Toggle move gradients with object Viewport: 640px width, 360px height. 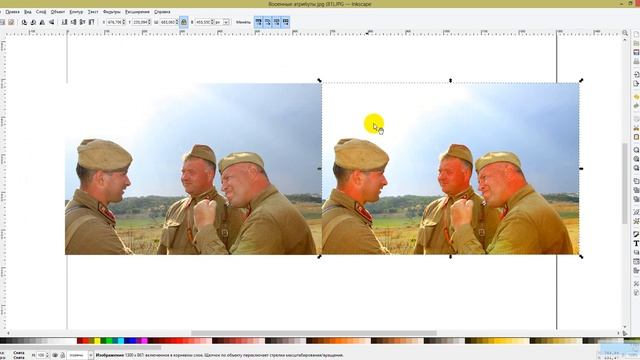tap(277, 22)
